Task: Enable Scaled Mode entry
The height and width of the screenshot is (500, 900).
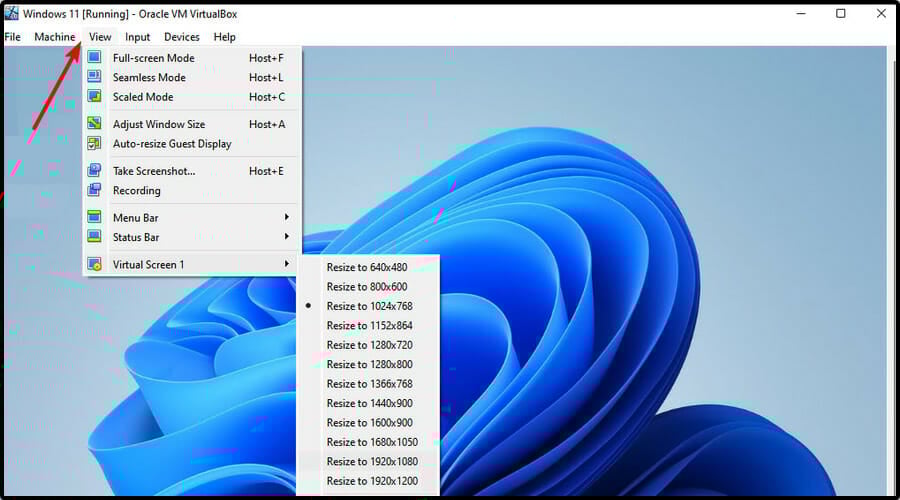Action: (x=192, y=97)
